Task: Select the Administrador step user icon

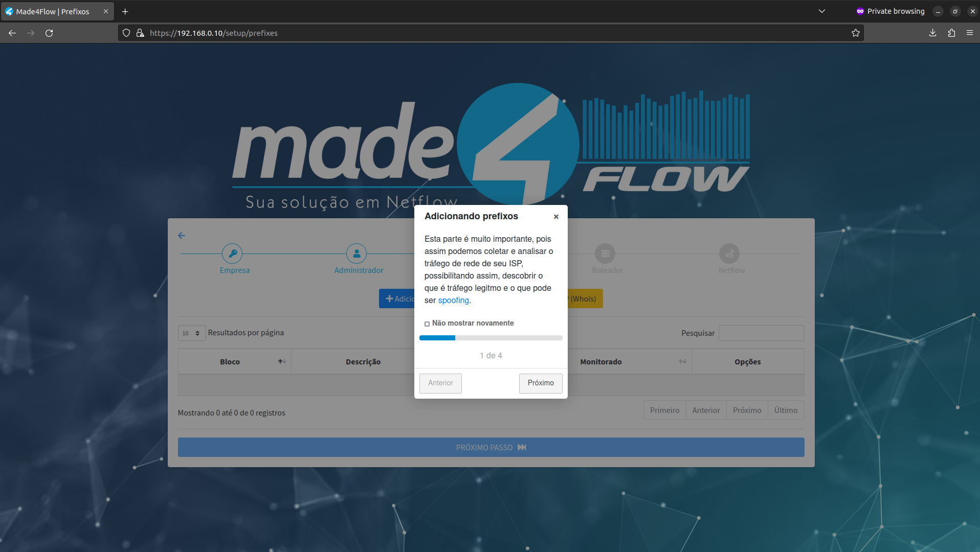Action: pyautogui.click(x=357, y=254)
